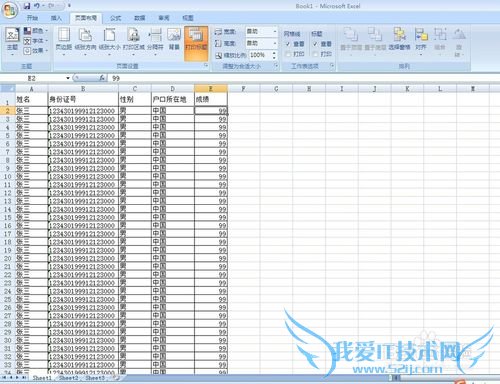Click first-sheet navigation arrow
The width and height of the screenshot is (500, 384).
pos(4,378)
